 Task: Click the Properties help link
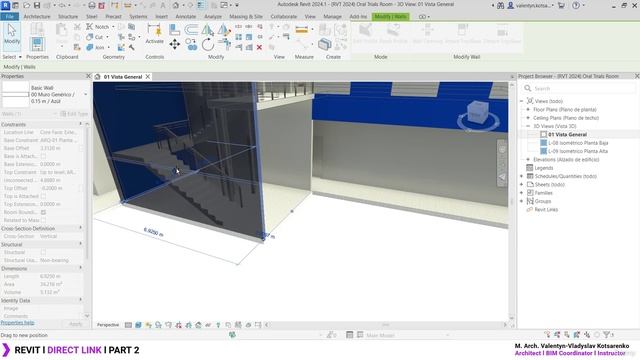coord(17,322)
